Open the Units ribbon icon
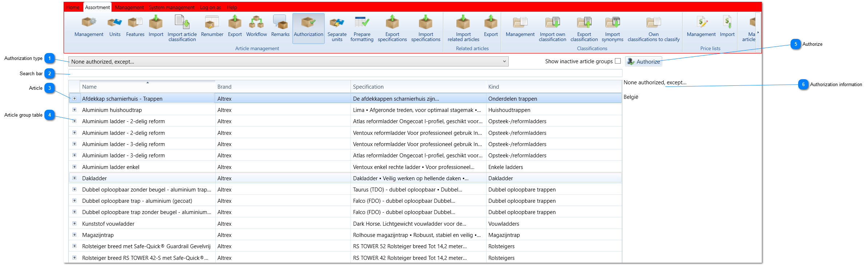The height and width of the screenshot is (266, 868). (115, 26)
